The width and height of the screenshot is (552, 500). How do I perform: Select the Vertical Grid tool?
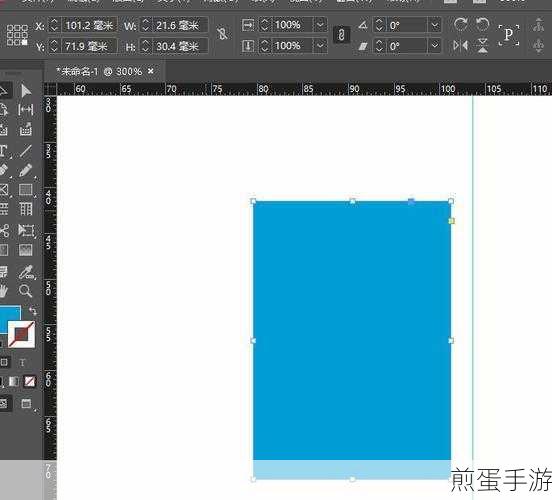click(x=26, y=209)
